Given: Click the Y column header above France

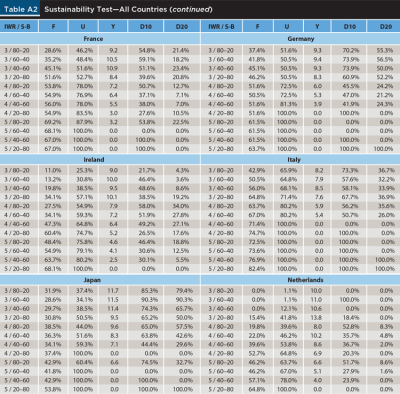Looking at the screenshot, I should click(x=113, y=26).
